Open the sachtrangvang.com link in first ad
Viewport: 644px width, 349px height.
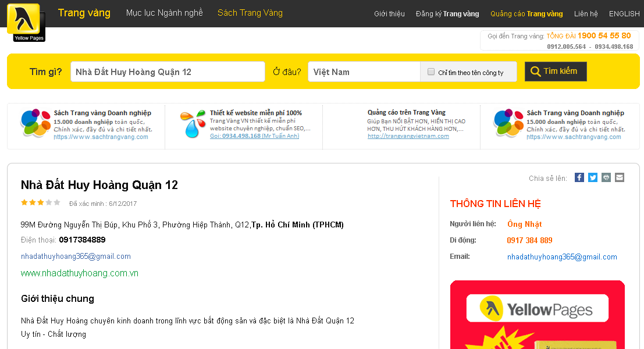[x=101, y=137]
